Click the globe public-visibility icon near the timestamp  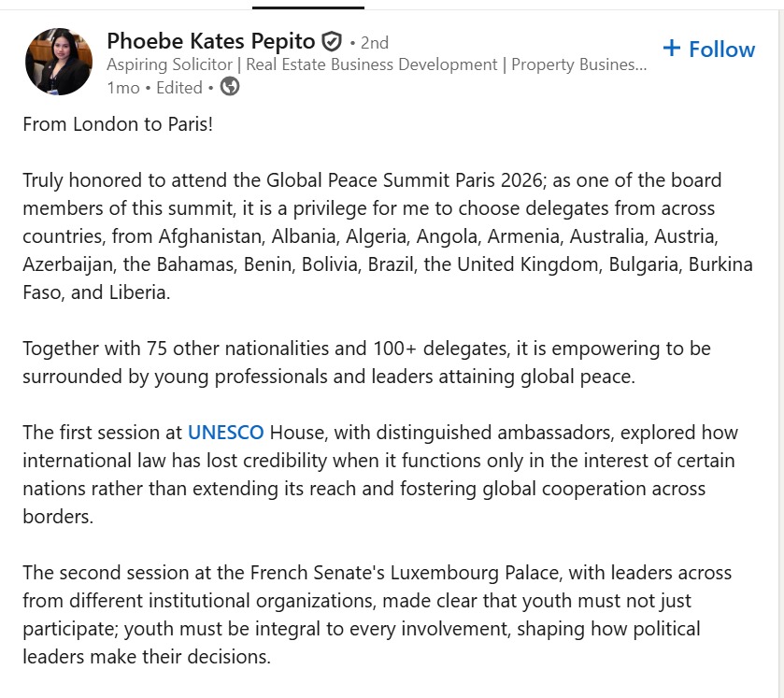click(x=228, y=87)
